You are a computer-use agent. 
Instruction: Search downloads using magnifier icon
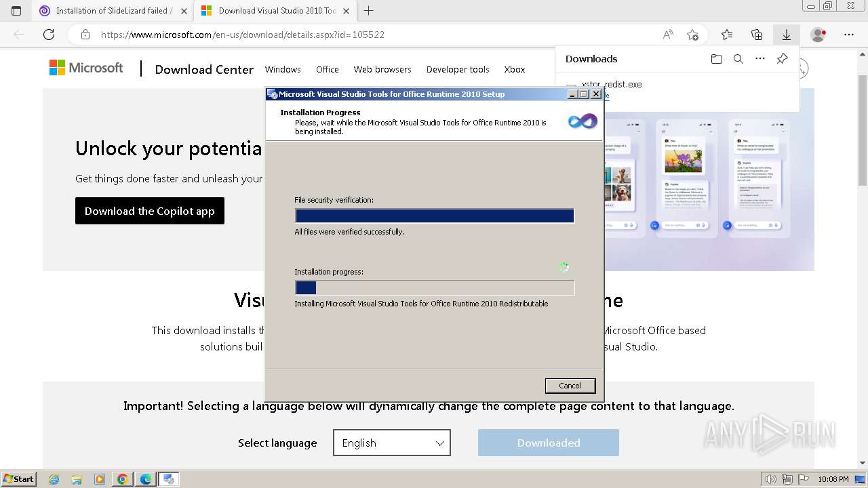click(x=738, y=59)
